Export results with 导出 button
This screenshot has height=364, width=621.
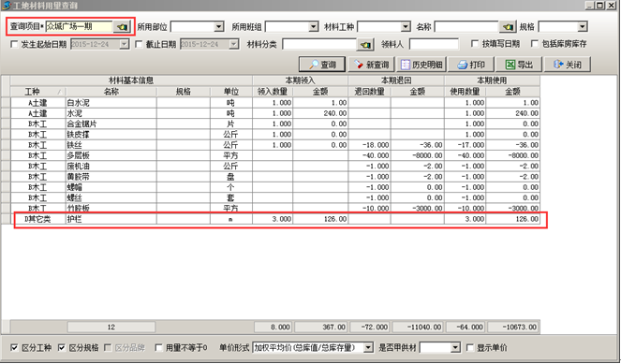pos(519,65)
